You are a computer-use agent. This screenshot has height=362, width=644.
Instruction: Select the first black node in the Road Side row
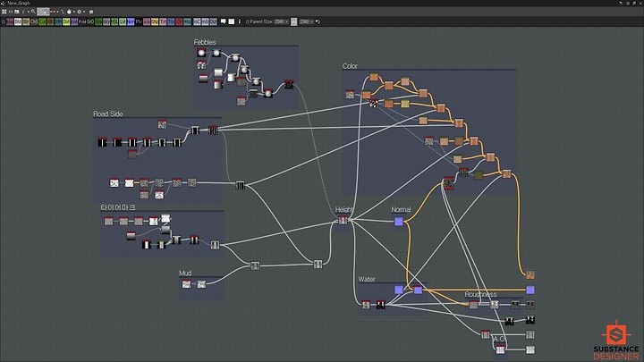[x=102, y=142]
